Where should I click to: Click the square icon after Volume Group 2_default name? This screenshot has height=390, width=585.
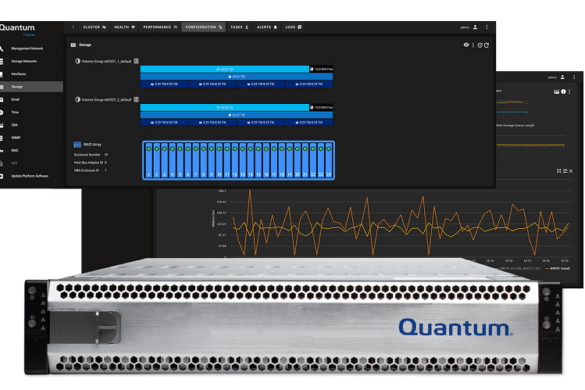136,99
